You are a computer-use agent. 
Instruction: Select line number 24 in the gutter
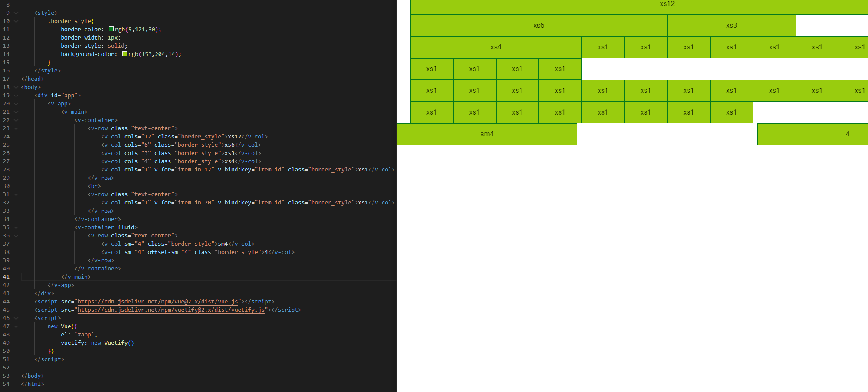click(x=6, y=137)
